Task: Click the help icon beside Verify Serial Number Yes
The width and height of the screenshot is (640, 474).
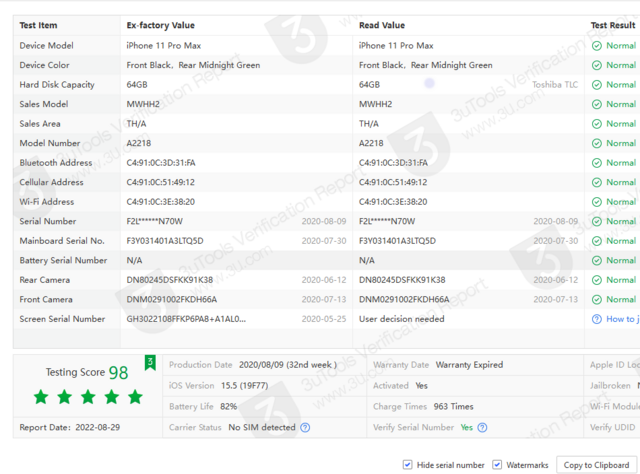Action: (482, 427)
